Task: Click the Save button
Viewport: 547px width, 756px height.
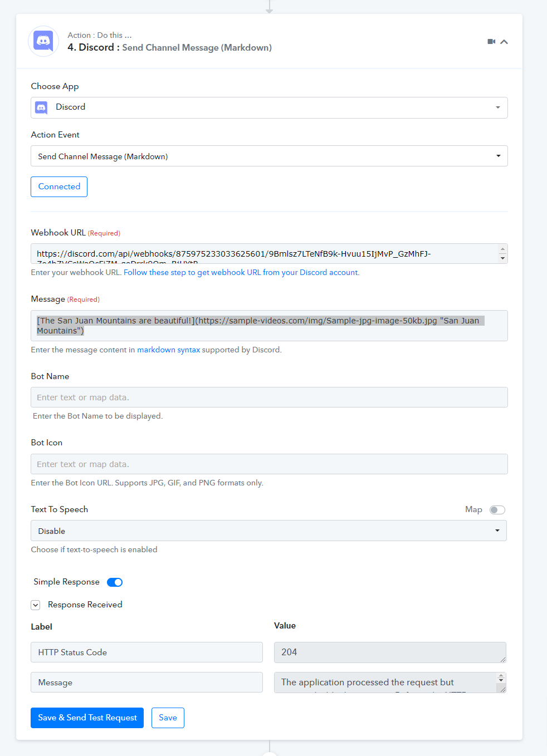Action: (x=168, y=718)
